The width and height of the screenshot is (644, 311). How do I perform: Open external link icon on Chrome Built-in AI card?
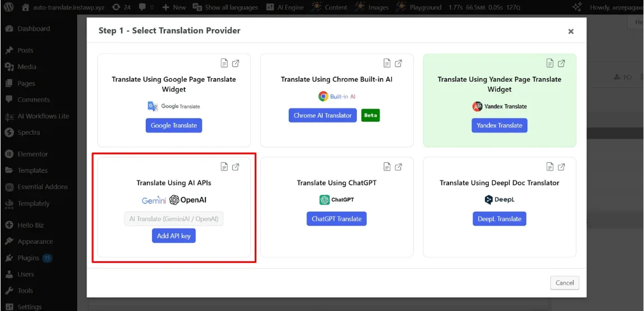398,63
